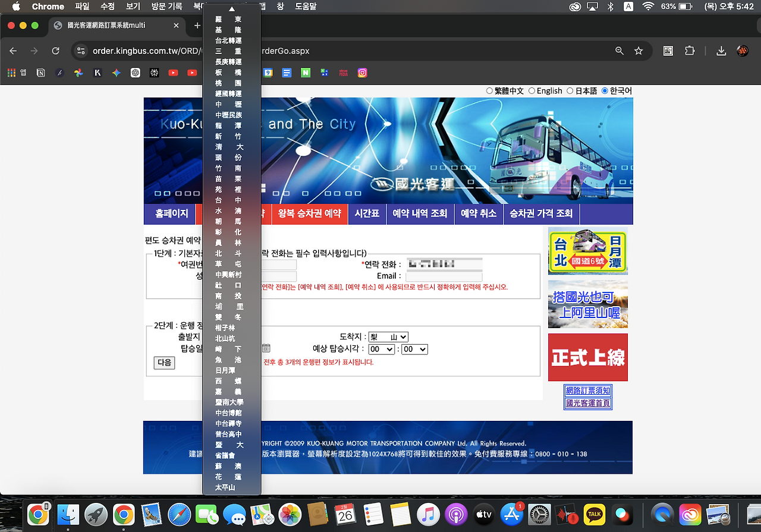Viewport: 761px width, 532px height.
Task: Click the Email input field
Action: click(444, 276)
